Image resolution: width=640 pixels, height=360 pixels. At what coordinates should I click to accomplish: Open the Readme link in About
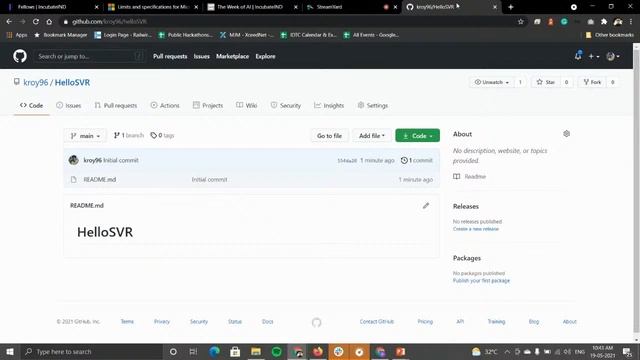(469, 176)
